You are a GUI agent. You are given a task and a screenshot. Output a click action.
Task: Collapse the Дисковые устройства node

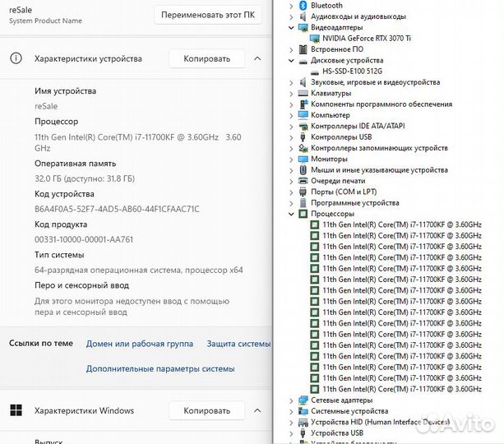pos(291,61)
